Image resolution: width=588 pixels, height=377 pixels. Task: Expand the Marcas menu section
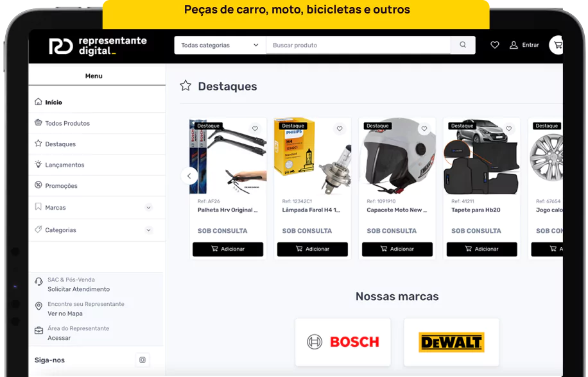tap(148, 207)
